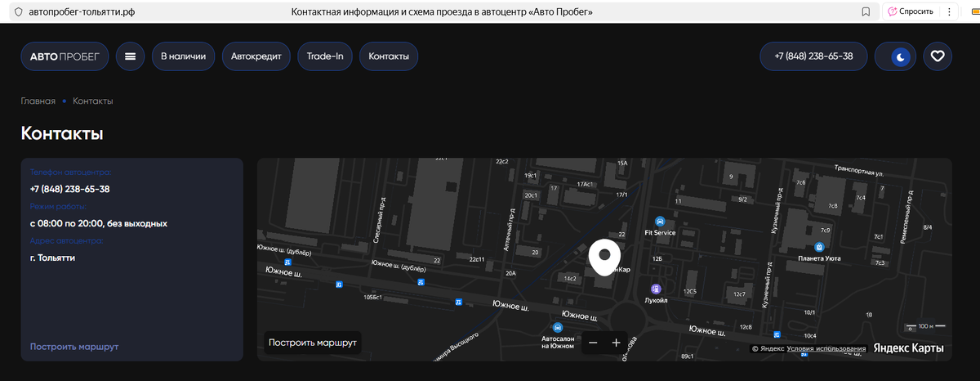The height and width of the screenshot is (381, 980).
Task: Zoom in the map with plus button
Action: click(616, 343)
